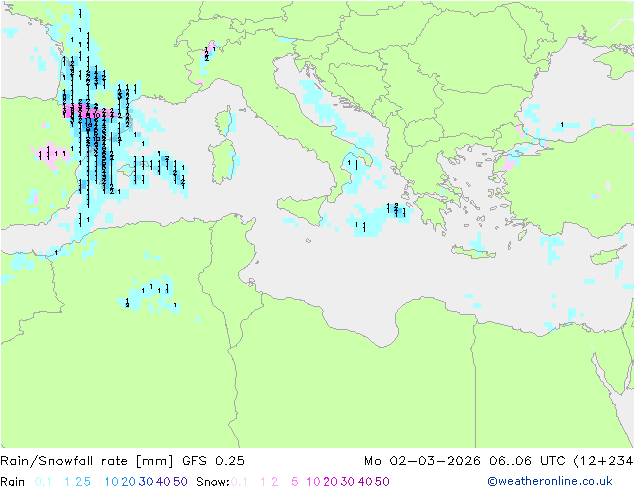Viewport: 634px width, 490px height.
Task: Pick the snow legend 10 color value
Action: 313,482
